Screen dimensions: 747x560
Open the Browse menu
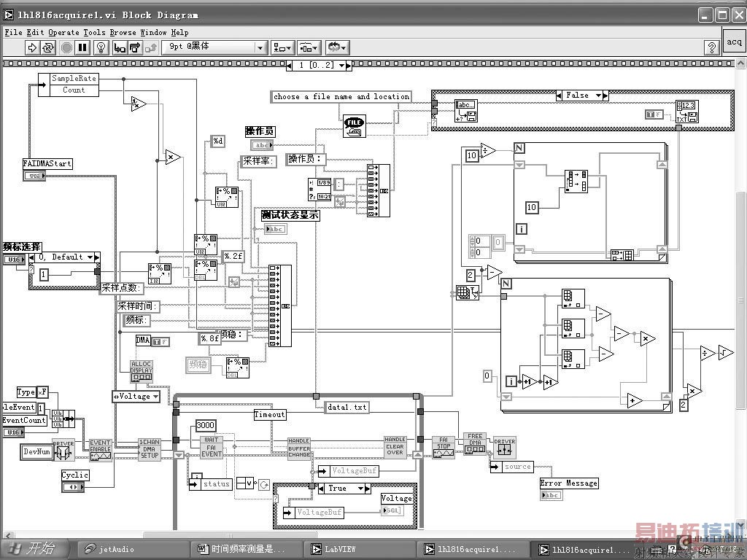coord(123,32)
